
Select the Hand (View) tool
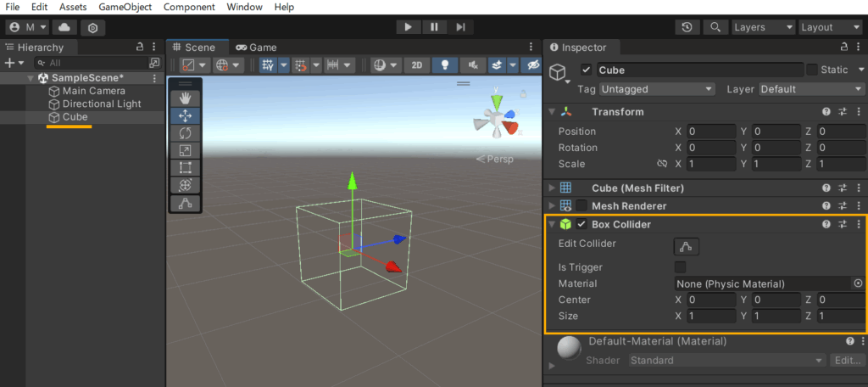[x=185, y=98]
